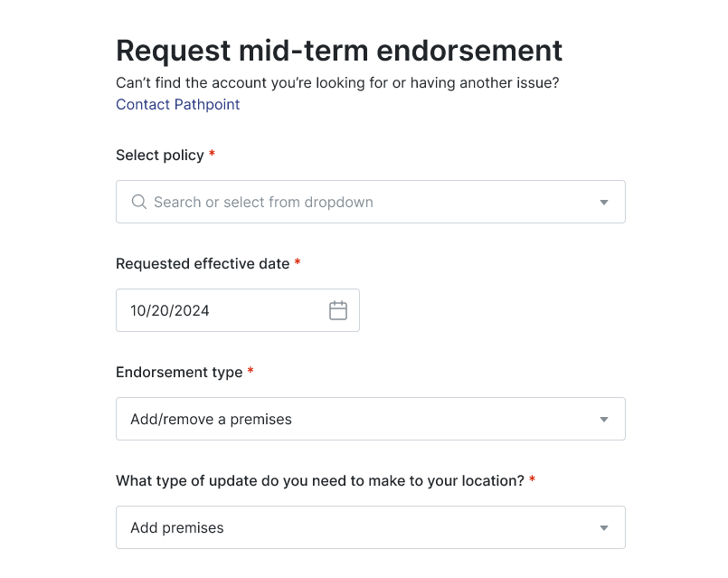The width and height of the screenshot is (728, 578).
Task: Click the Add premises selected value
Action: click(177, 527)
